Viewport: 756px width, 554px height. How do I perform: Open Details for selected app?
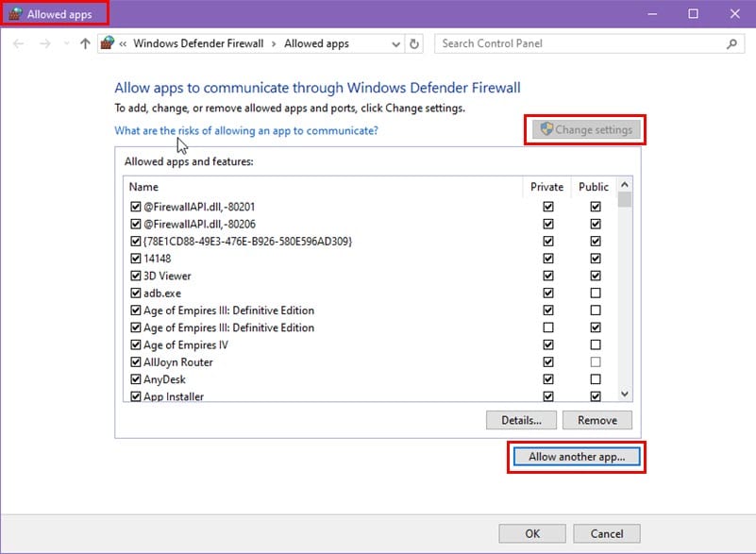pyautogui.click(x=521, y=420)
